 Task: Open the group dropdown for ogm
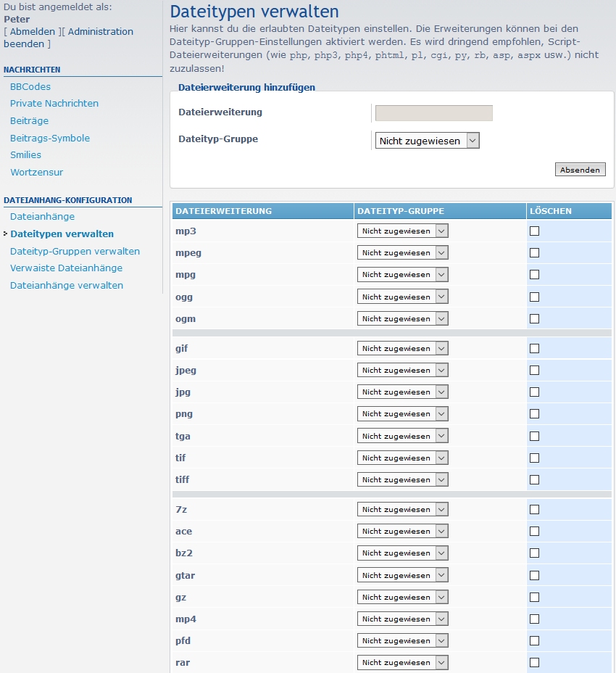[403, 318]
